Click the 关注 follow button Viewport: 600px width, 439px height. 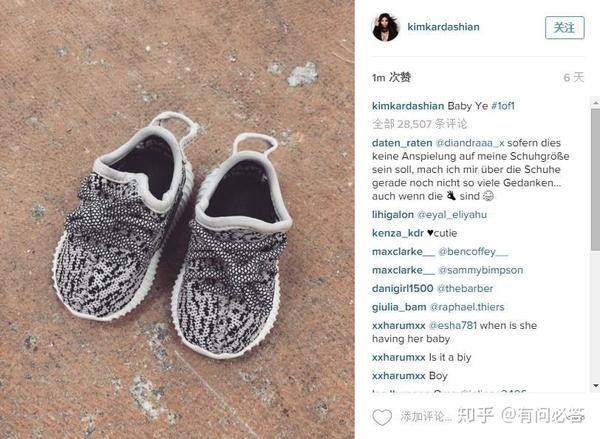tap(564, 28)
